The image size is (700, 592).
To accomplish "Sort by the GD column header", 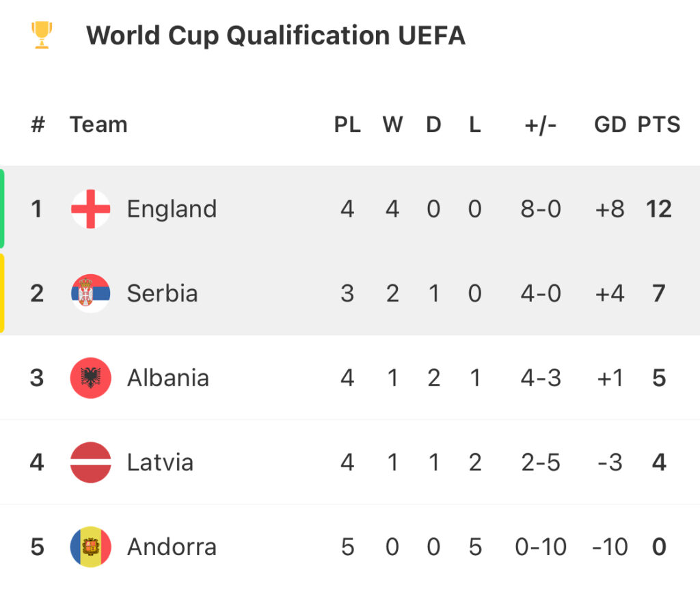I will pos(610,124).
